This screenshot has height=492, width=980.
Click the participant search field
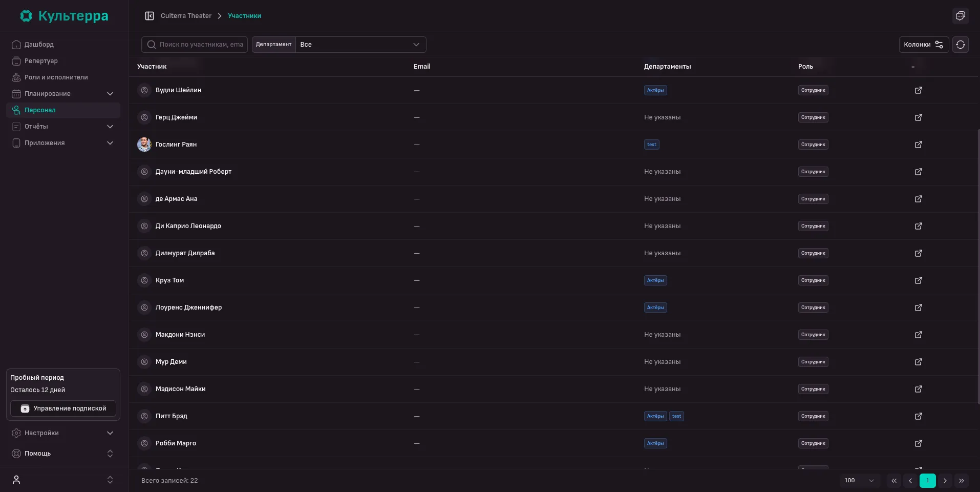pyautogui.click(x=195, y=45)
